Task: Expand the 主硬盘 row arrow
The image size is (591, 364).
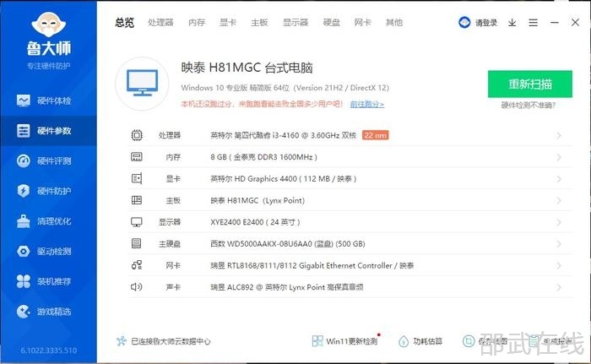Action: point(558,244)
